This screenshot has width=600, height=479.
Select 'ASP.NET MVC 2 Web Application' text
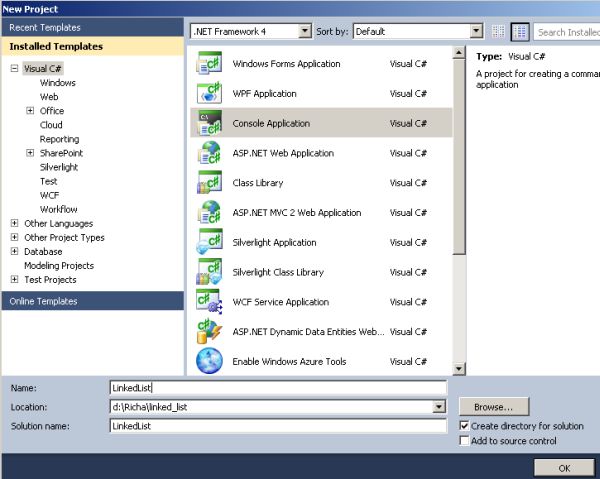pos(297,213)
